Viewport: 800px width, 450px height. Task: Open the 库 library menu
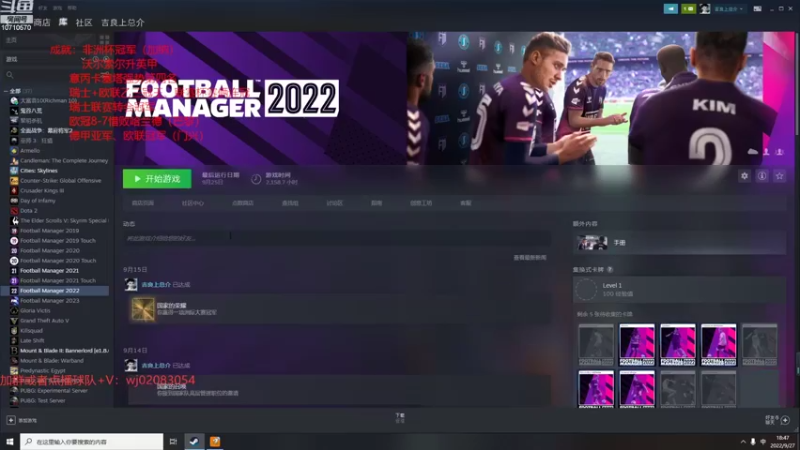tap(63, 22)
